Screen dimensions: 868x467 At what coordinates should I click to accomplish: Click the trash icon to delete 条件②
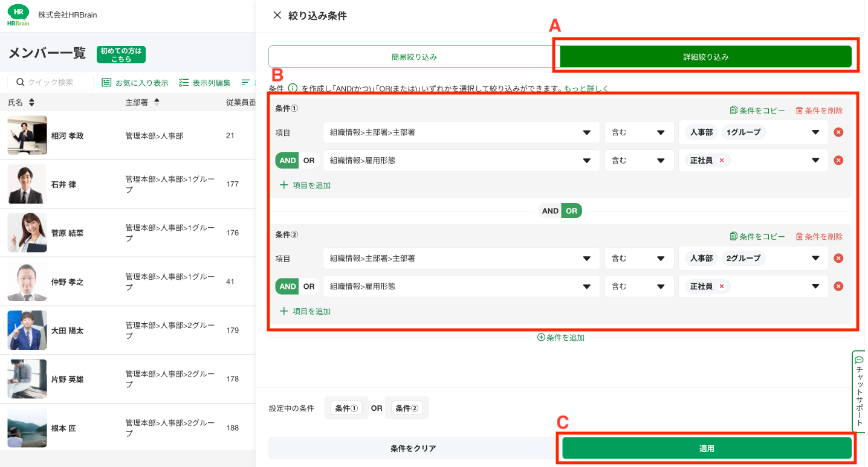coord(800,237)
